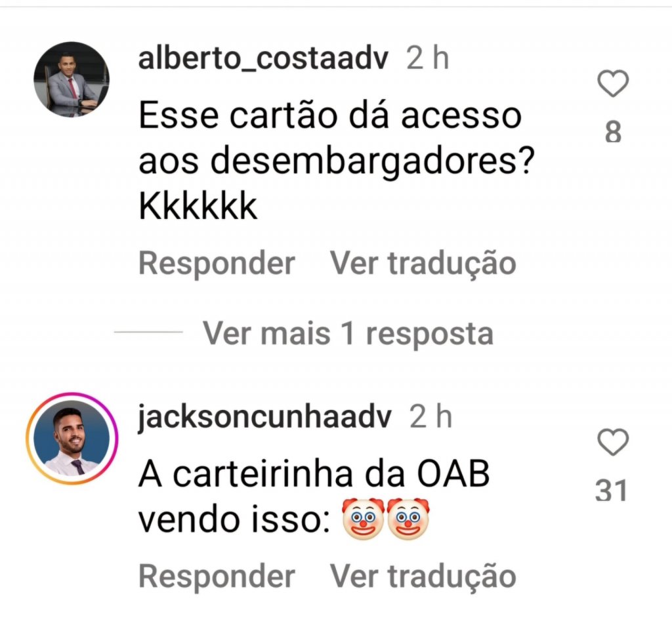This screenshot has height=644, width=672.
Task: View the 31 likes count
Action: coord(611,491)
